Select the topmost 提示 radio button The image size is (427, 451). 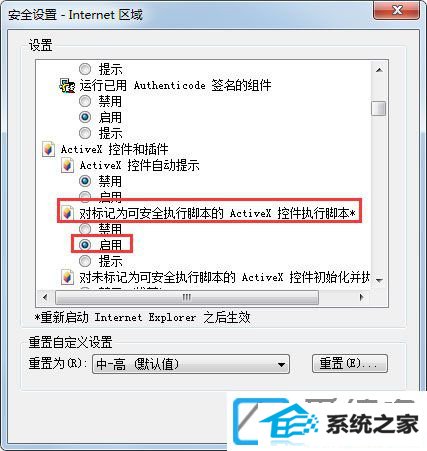point(85,69)
